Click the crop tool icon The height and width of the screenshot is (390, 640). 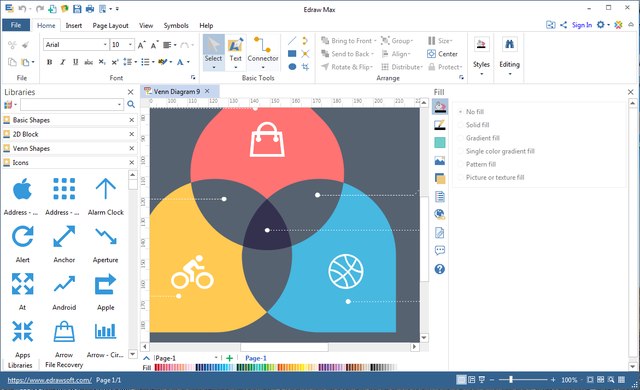pos(305,66)
